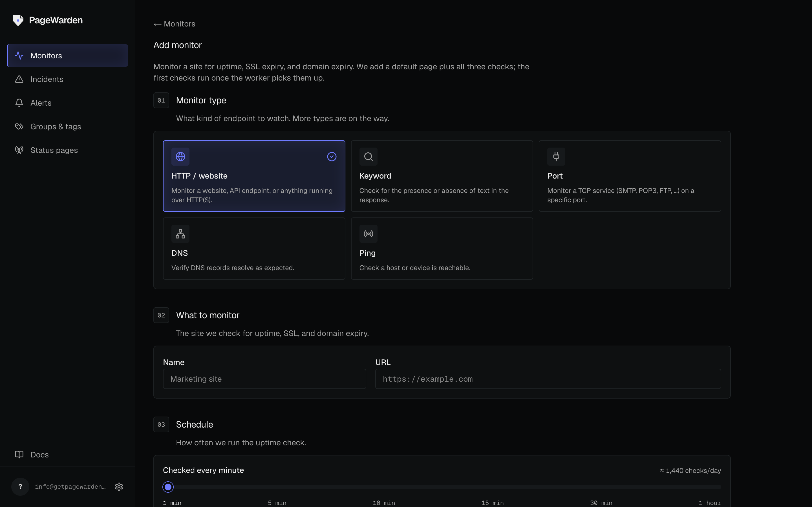Click the broadcast icon on Ping card
Image resolution: width=812 pixels, height=507 pixels.
[x=369, y=234]
